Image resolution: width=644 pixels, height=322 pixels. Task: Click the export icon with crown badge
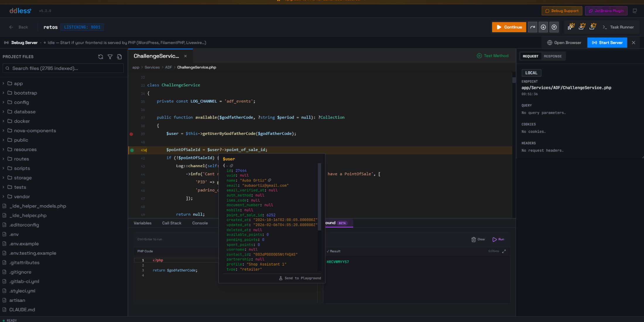pyautogui.click(x=593, y=27)
